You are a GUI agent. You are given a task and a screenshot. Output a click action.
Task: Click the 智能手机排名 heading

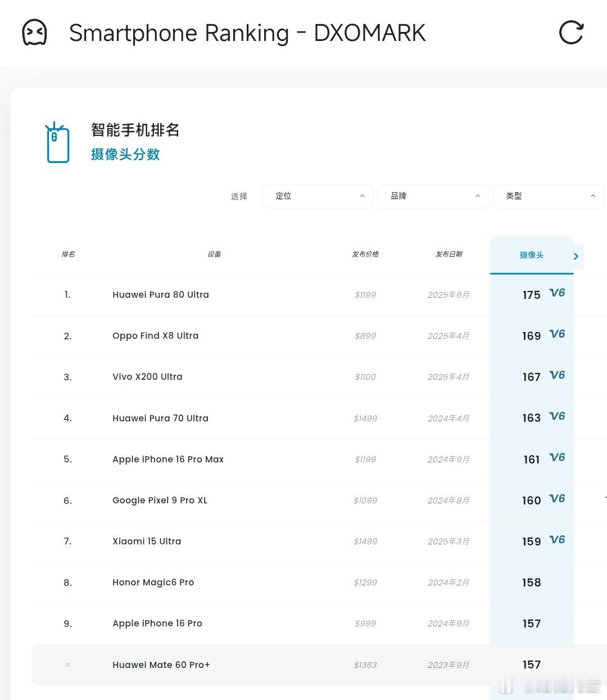(135, 130)
